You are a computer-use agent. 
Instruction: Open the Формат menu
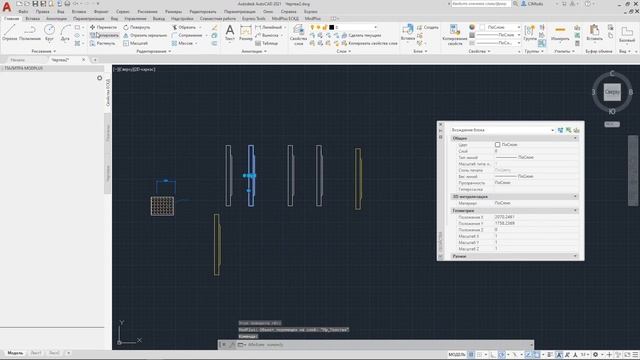coord(101,11)
